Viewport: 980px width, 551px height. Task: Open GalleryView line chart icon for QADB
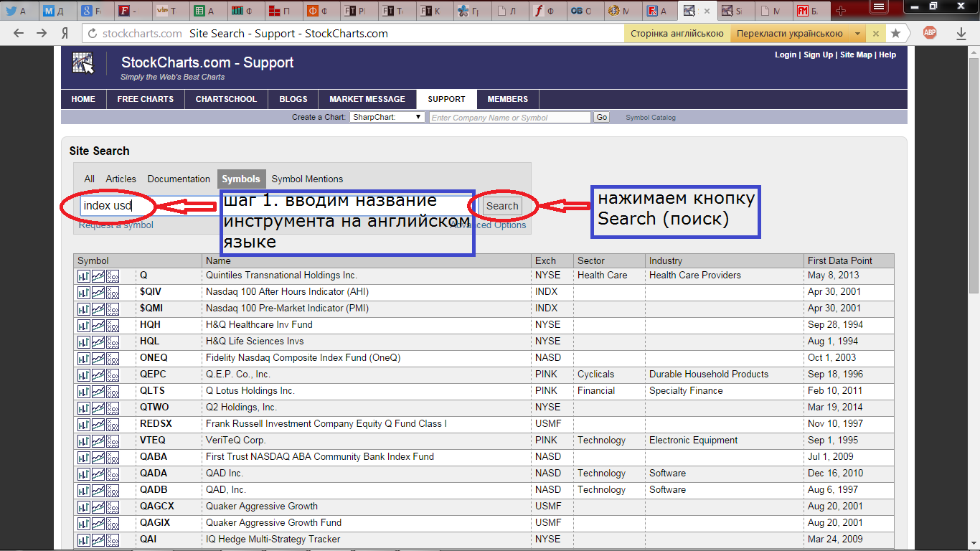(x=98, y=490)
